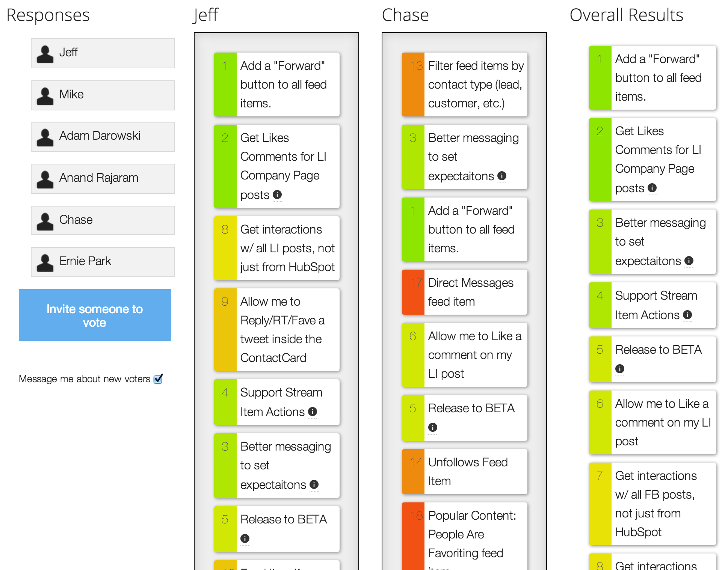Select Anand Rajaram's response
The image size is (728, 570).
pos(103,178)
